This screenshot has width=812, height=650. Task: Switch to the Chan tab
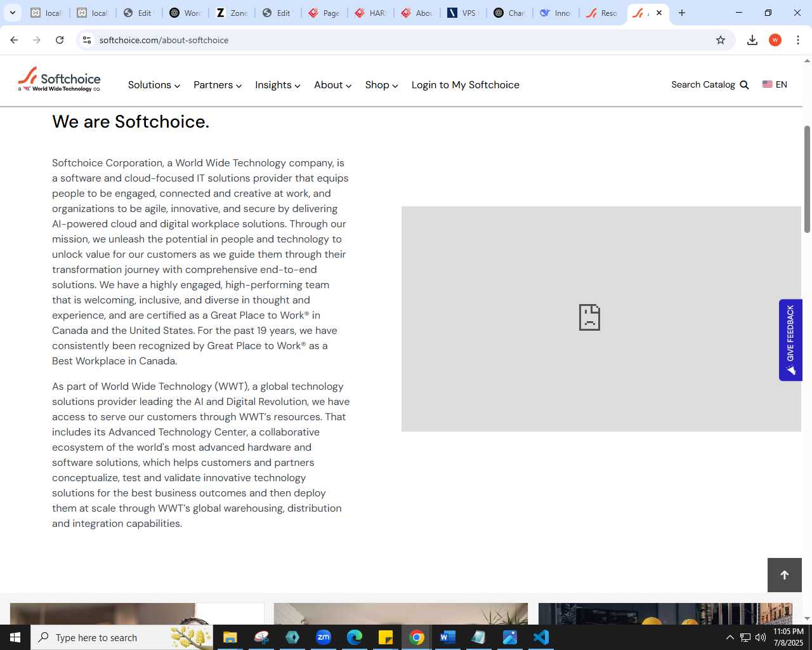(x=509, y=13)
